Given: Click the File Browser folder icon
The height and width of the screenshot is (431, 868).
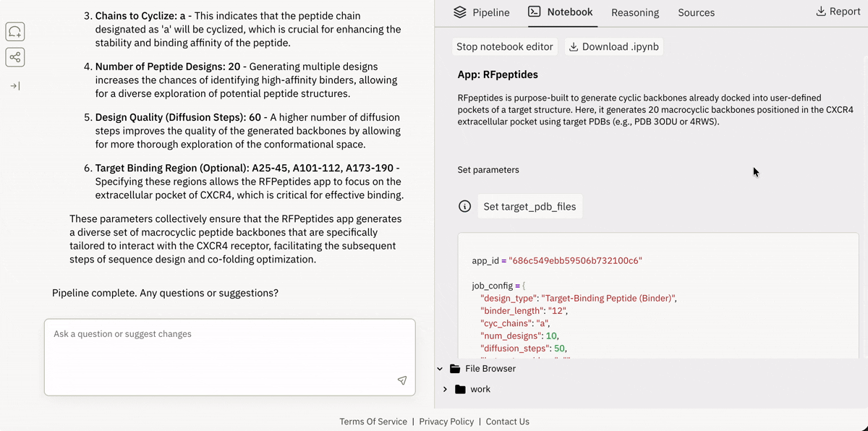Looking at the screenshot, I should [x=455, y=369].
